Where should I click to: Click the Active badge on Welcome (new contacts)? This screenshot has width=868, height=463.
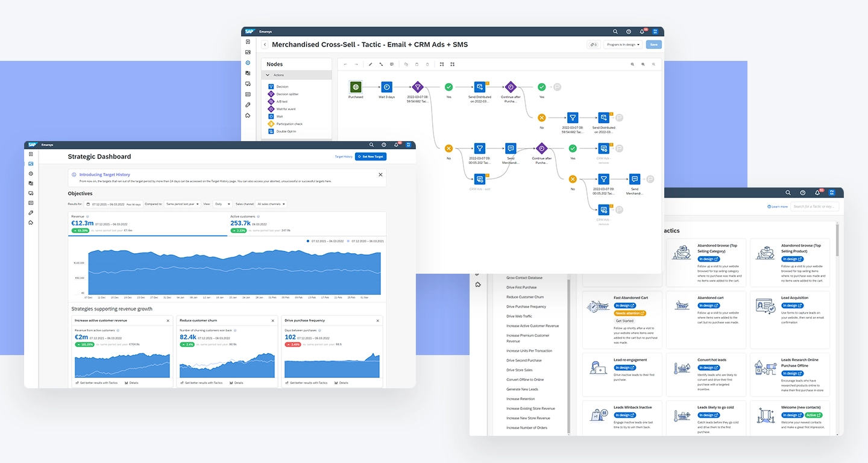813,415
